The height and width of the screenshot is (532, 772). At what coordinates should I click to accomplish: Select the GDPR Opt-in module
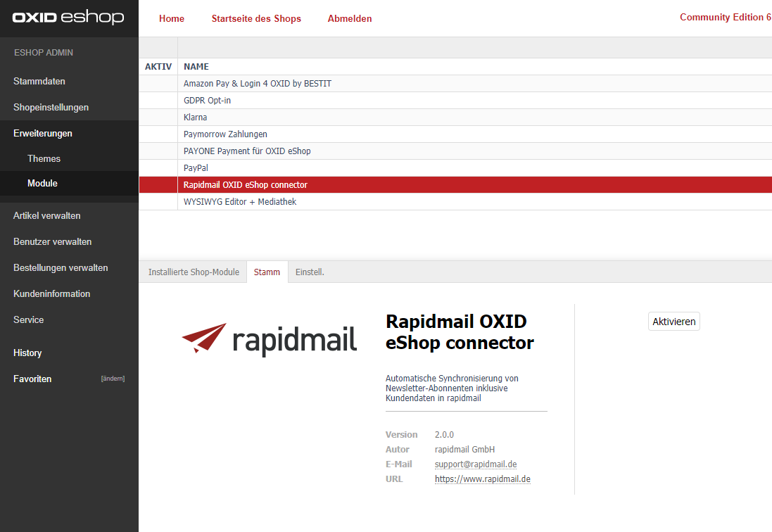[x=455, y=101]
